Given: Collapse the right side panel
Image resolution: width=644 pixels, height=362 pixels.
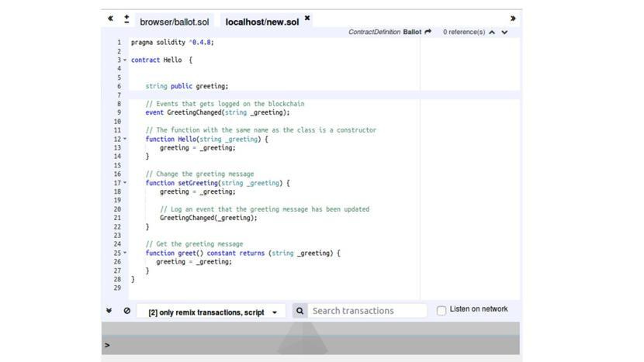Looking at the screenshot, I should [512, 18].
